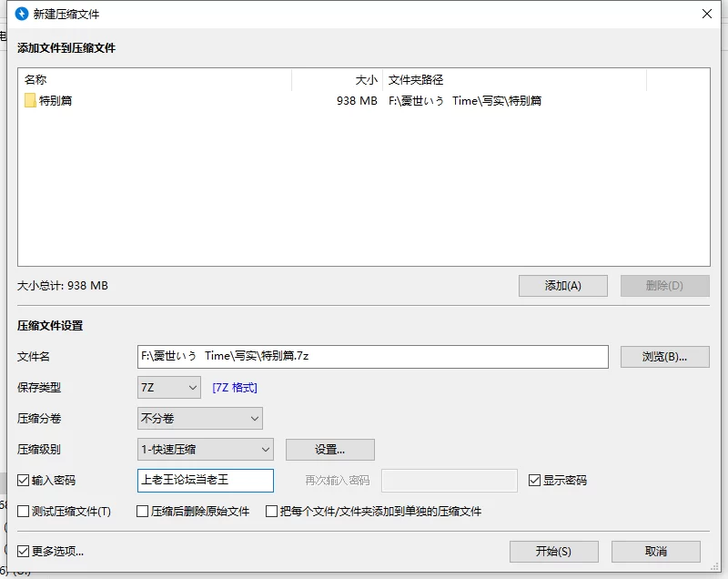This screenshot has width=728, height=579.
Task: Check 把每个文件/文件夹添加到单独的压缩文件 option
Action: click(x=272, y=512)
